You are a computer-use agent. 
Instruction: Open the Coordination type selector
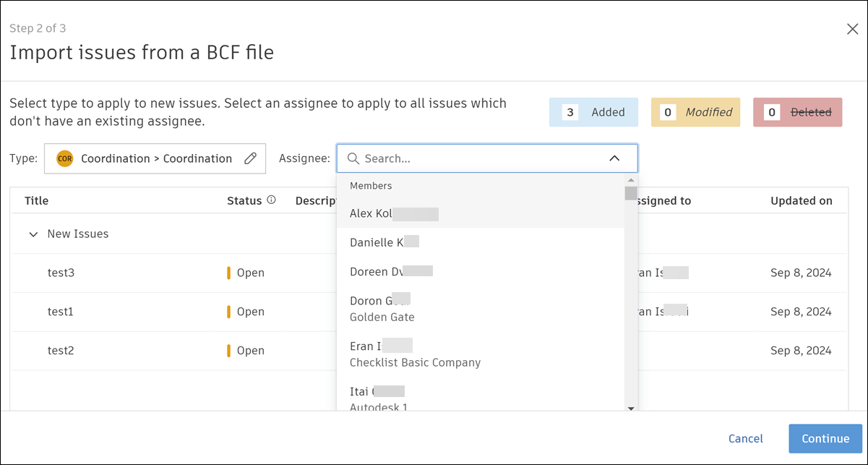(155, 158)
